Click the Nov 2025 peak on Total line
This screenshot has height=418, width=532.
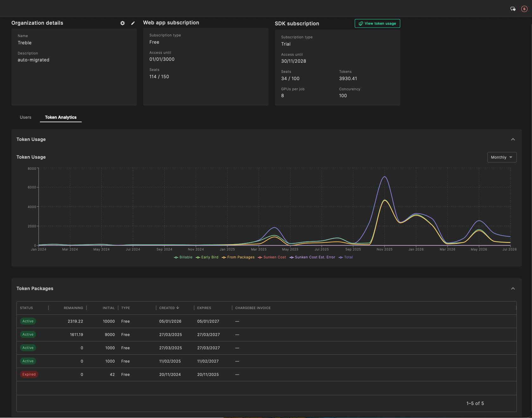click(384, 177)
